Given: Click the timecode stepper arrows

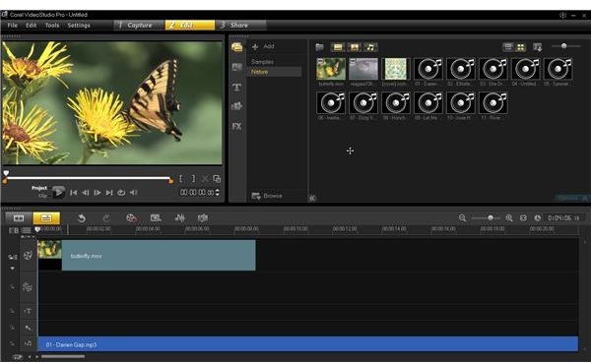Looking at the screenshot, I should click(217, 193).
